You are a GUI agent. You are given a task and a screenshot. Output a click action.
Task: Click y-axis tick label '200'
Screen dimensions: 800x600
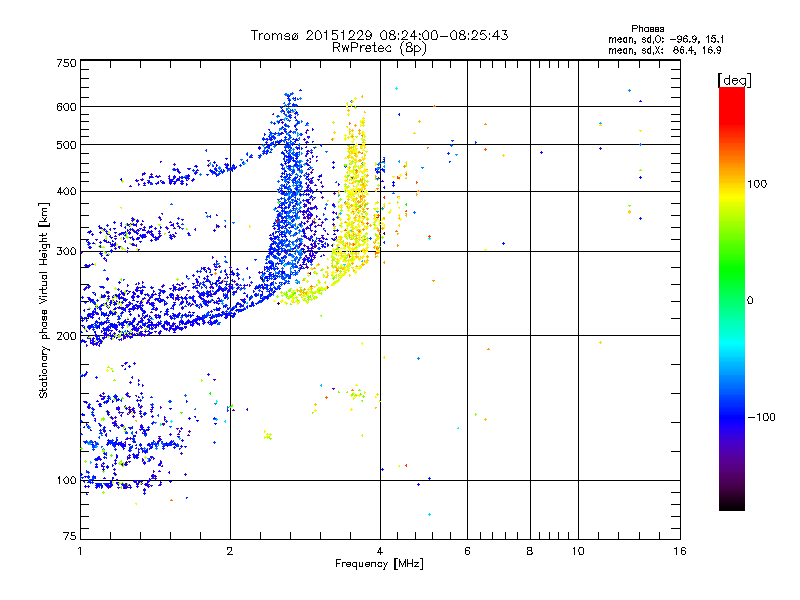click(x=66, y=336)
